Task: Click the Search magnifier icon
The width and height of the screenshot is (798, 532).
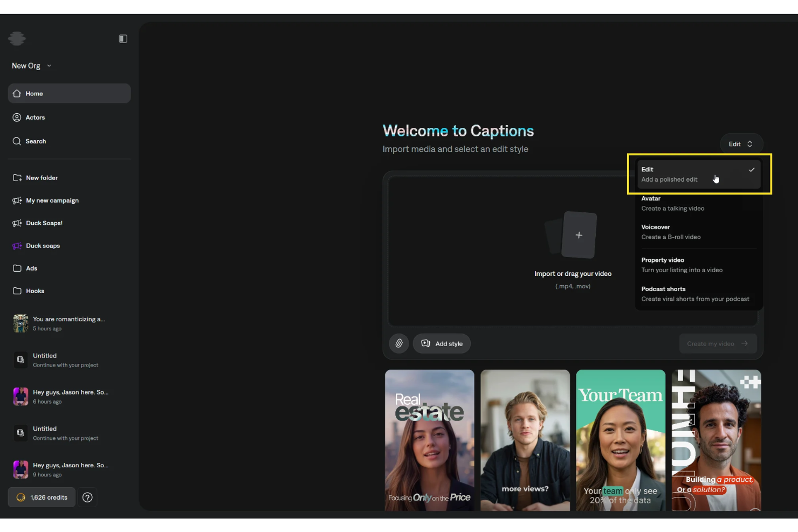Action: [17, 141]
